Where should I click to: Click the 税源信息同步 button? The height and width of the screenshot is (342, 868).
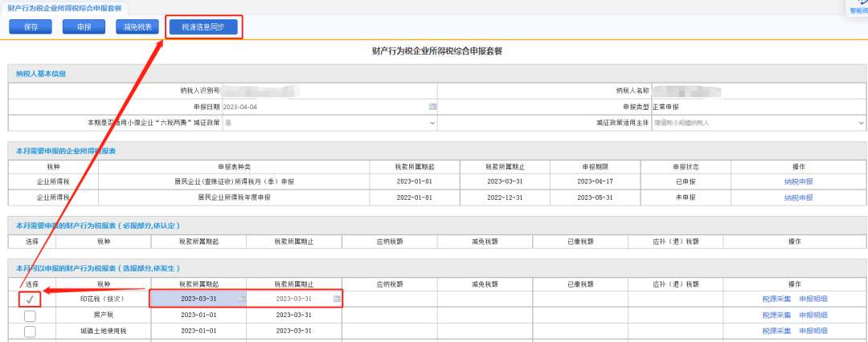203,27
